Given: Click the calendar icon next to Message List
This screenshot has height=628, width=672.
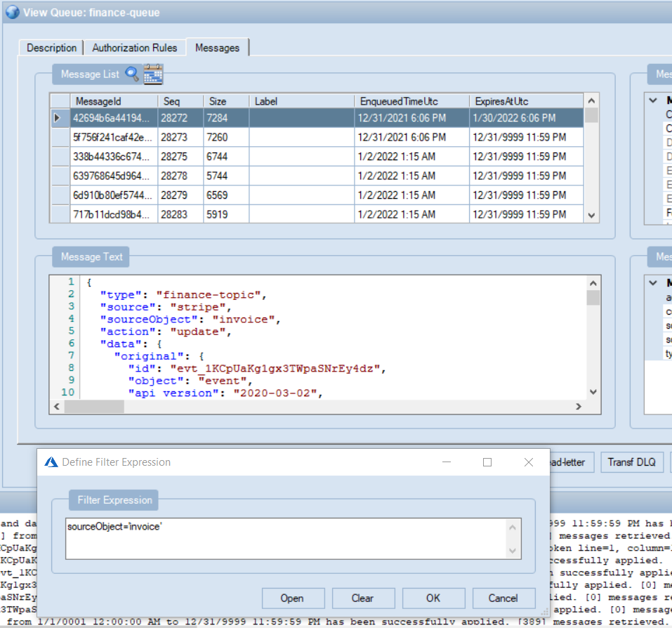Looking at the screenshot, I should tap(152, 74).
